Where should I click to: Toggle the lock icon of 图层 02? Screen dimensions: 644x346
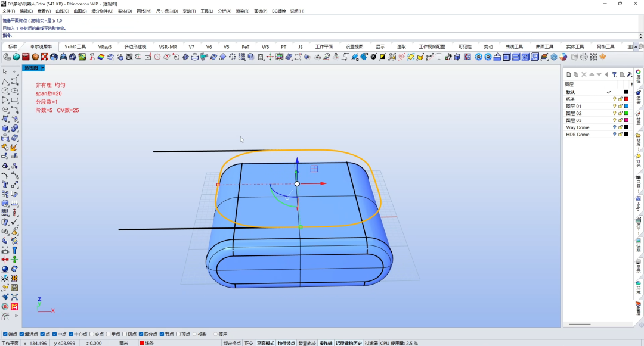(x=620, y=113)
